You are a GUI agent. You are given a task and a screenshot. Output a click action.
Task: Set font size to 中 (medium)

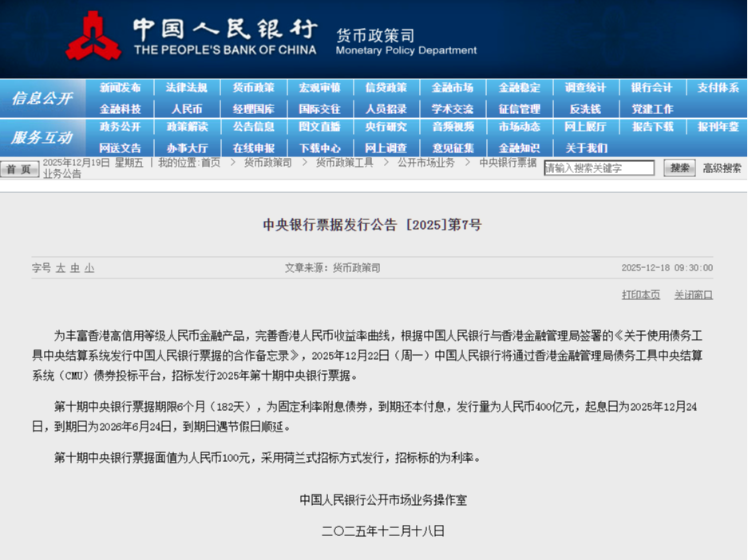(75, 268)
